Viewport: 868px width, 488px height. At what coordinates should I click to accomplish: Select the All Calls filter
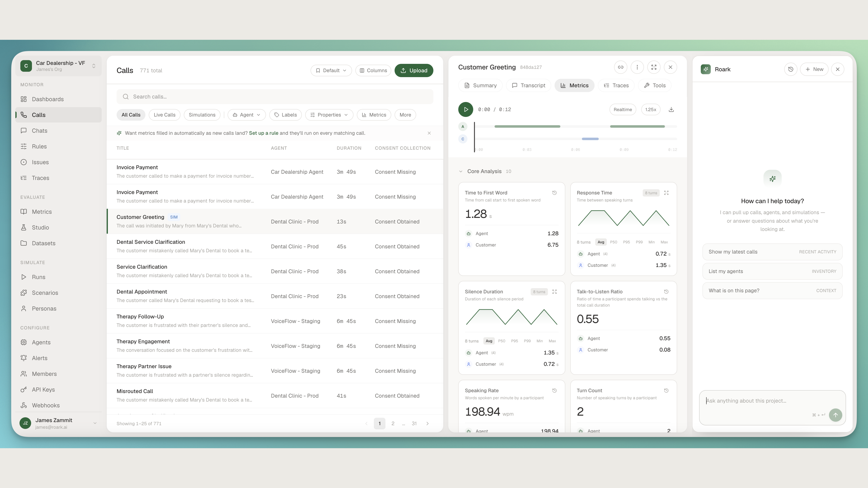pyautogui.click(x=131, y=115)
